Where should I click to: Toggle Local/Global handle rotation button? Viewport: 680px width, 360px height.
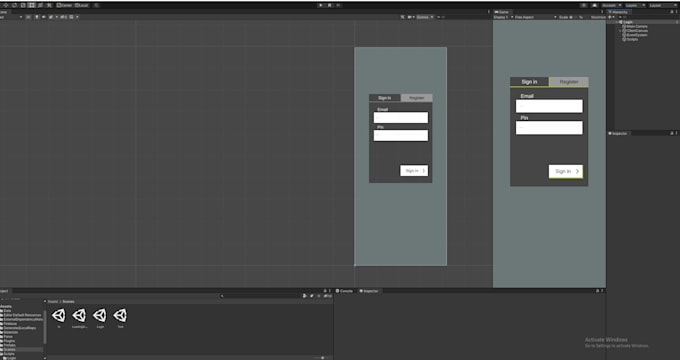pyautogui.click(x=82, y=5)
